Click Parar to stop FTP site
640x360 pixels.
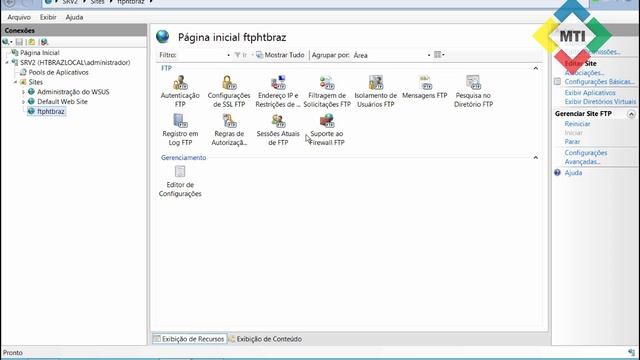tap(572, 142)
